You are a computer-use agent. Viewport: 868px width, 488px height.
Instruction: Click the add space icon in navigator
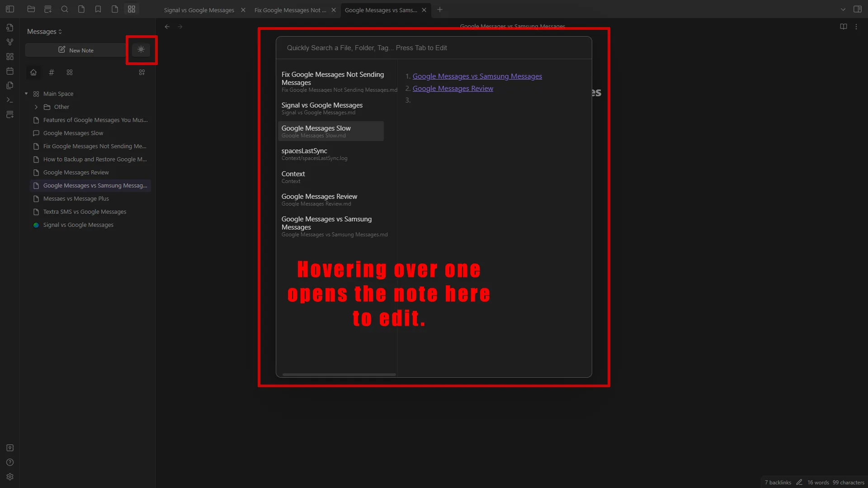point(142,72)
